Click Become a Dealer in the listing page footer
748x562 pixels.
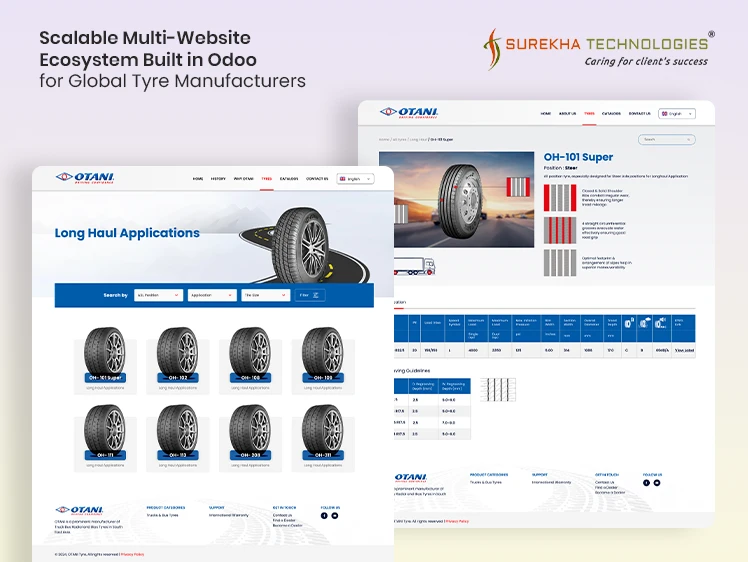tap(288, 525)
